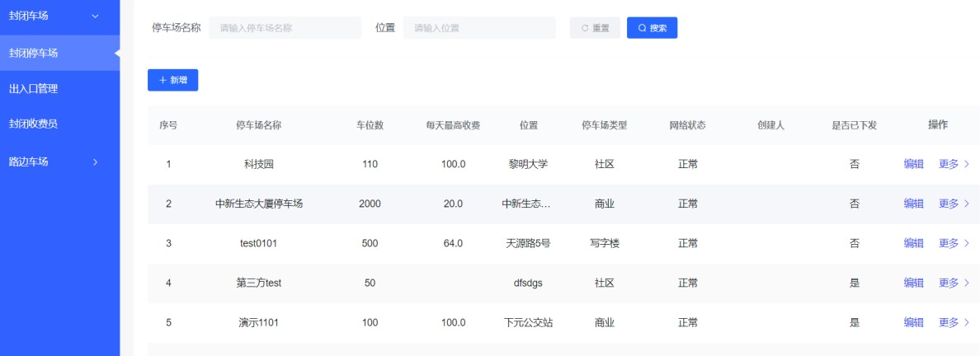The height and width of the screenshot is (356, 980).
Task: Click the 新增 add button
Action: 172,80
